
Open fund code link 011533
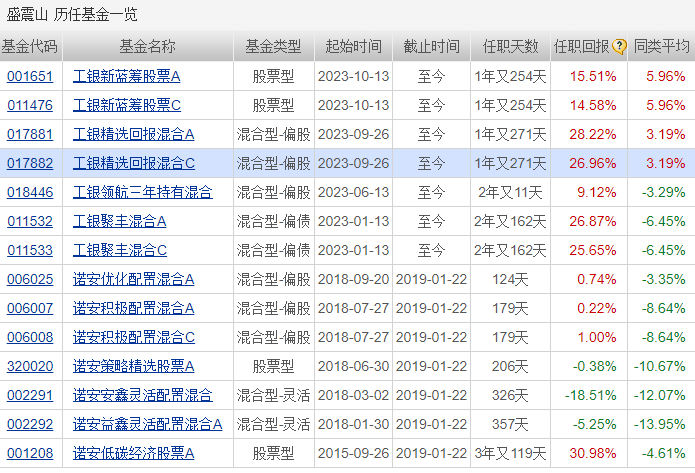click(x=30, y=250)
